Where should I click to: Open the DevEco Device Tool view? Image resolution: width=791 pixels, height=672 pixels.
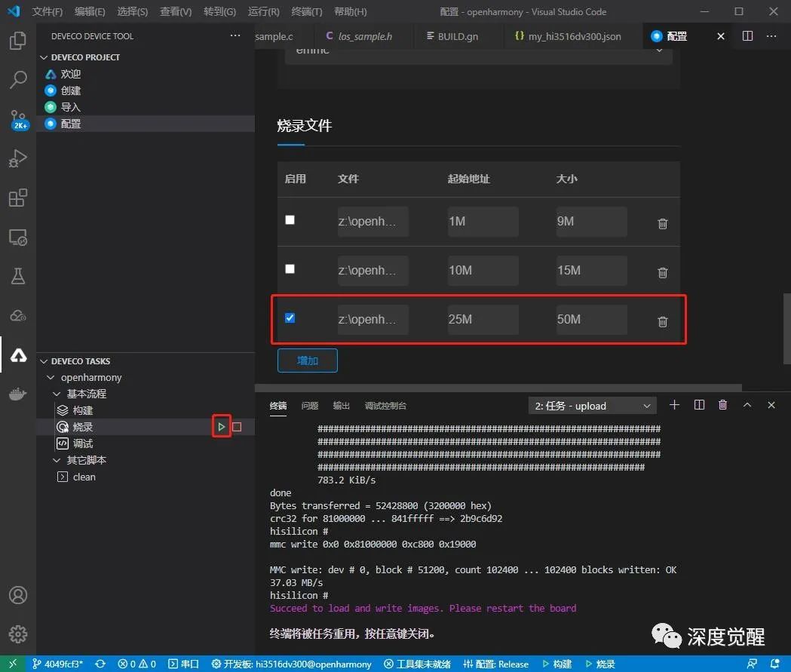18,355
